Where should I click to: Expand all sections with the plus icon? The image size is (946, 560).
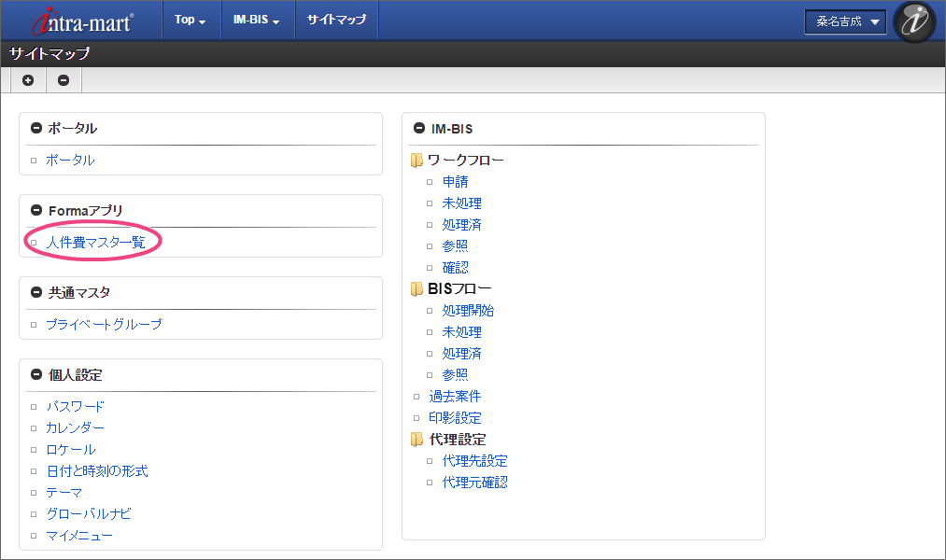pos(28,80)
